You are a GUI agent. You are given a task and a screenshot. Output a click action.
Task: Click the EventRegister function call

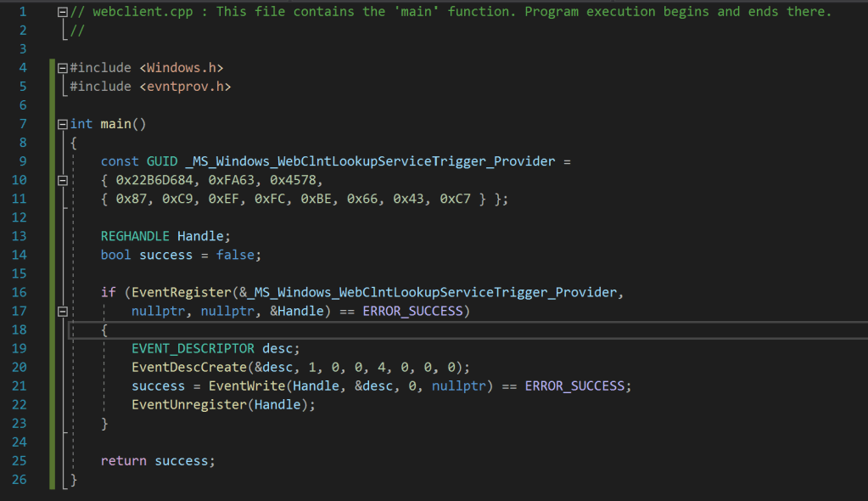click(177, 292)
